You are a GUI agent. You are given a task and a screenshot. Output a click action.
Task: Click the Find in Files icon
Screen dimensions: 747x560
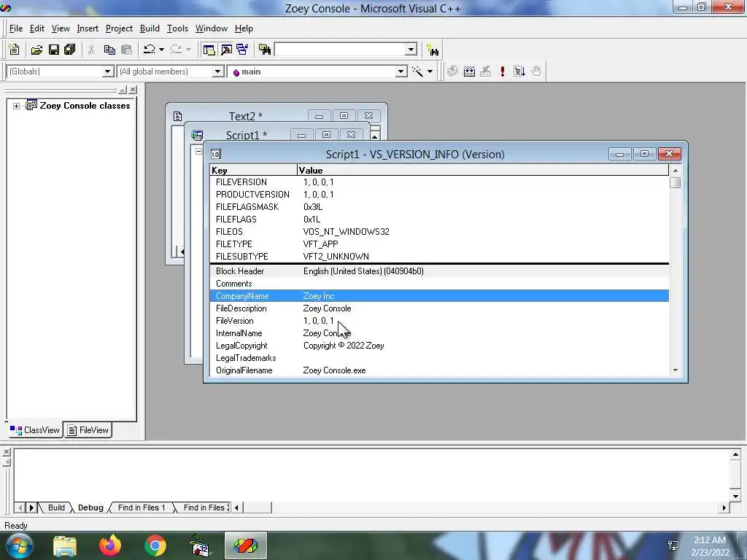pyautogui.click(x=264, y=49)
